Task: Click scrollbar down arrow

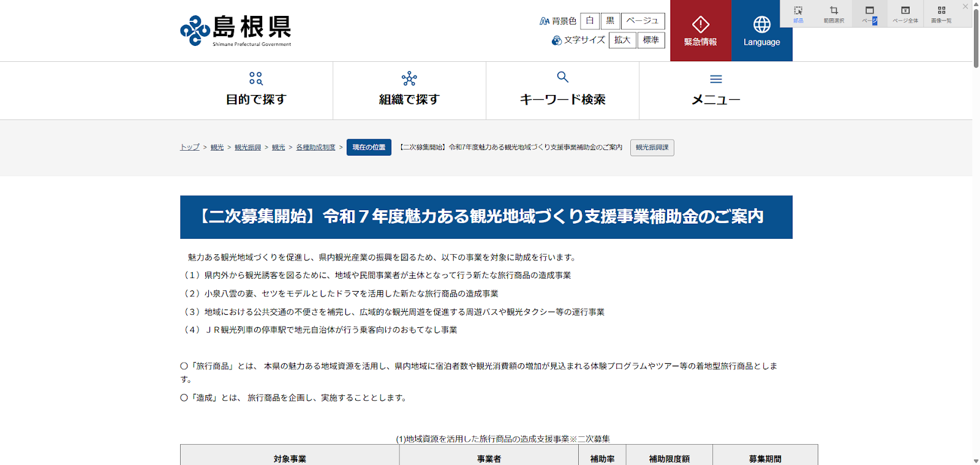Action: coord(976,461)
